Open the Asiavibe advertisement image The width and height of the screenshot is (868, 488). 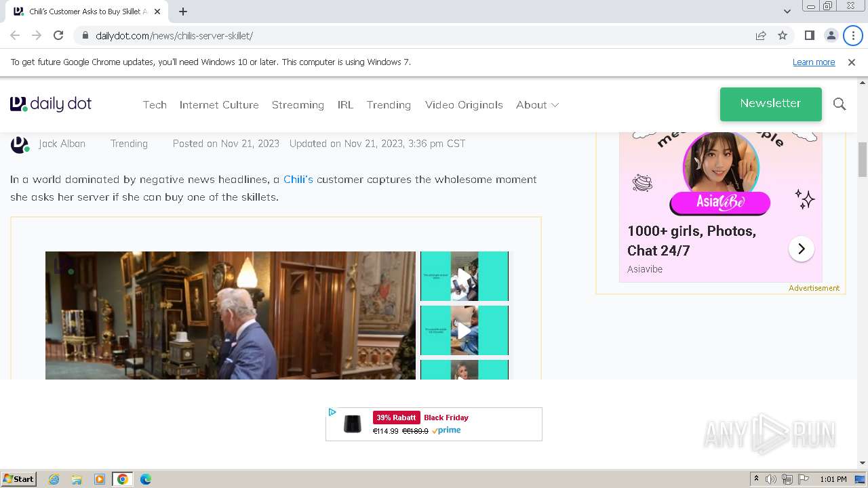click(x=720, y=174)
